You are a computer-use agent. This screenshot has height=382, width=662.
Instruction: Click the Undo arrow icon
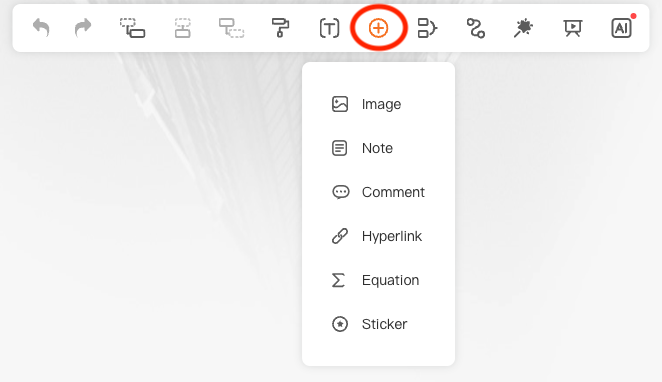(x=41, y=28)
